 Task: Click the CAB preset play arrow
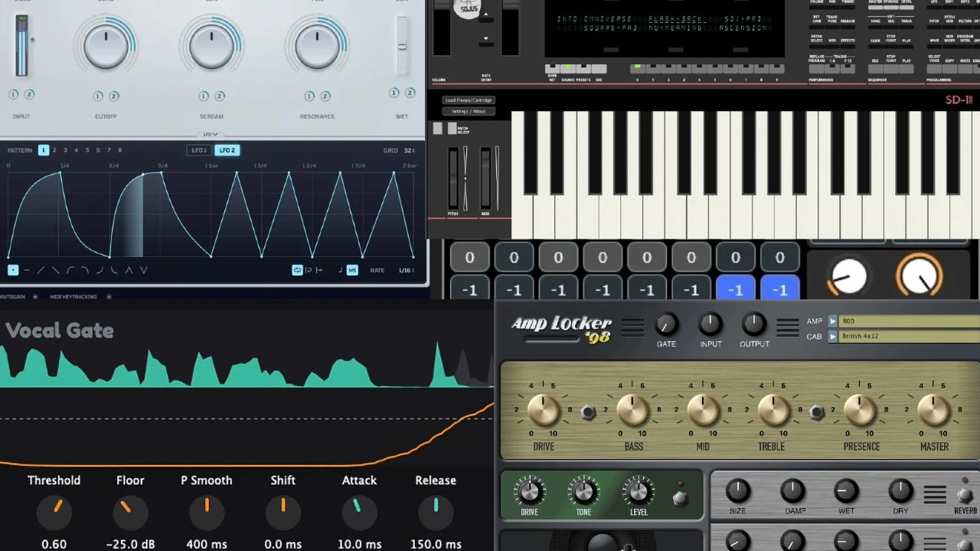[x=833, y=336]
